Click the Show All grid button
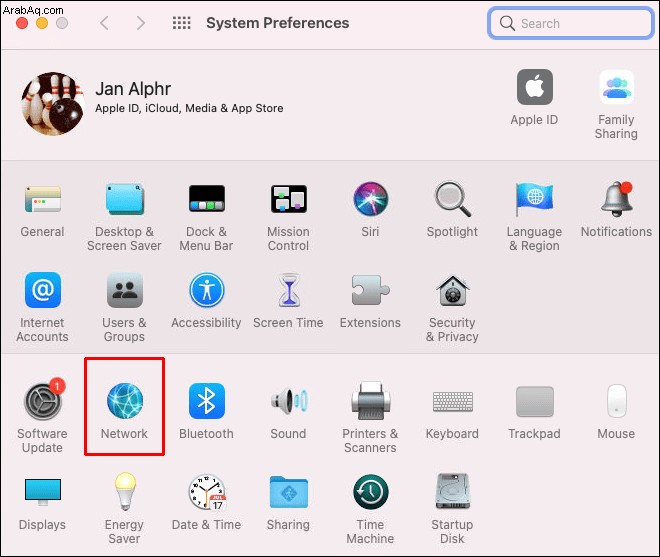660x557 pixels. [181, 23]
